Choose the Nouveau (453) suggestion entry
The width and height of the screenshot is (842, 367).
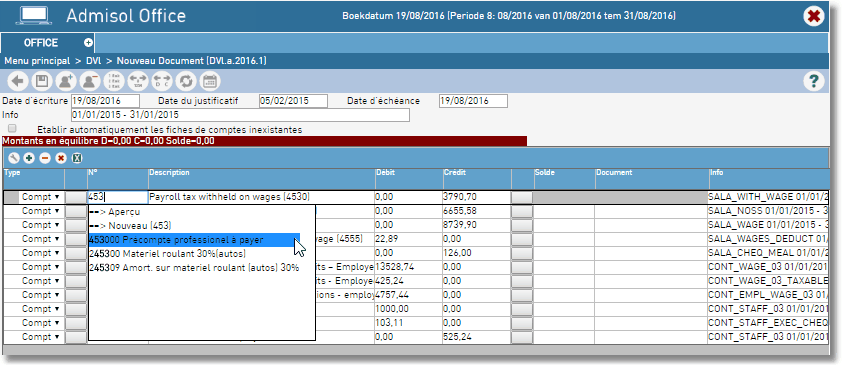pyautogui.click(x=201, y=226)
